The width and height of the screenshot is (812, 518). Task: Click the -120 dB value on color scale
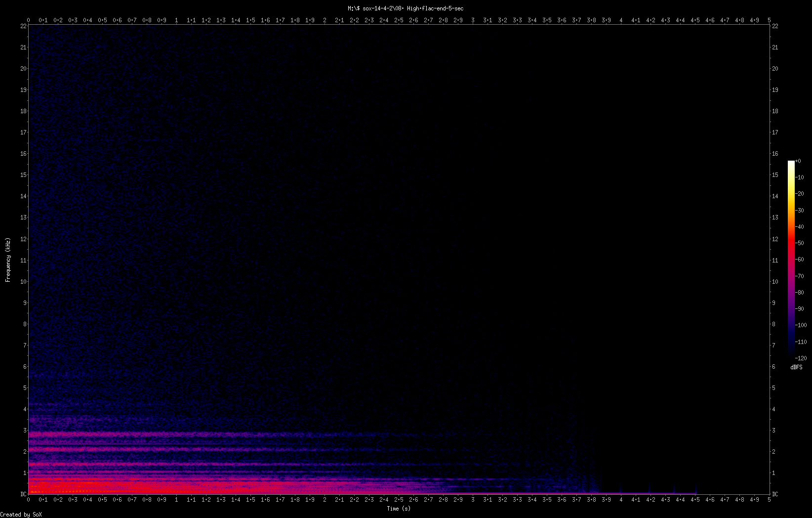point(801,358)
